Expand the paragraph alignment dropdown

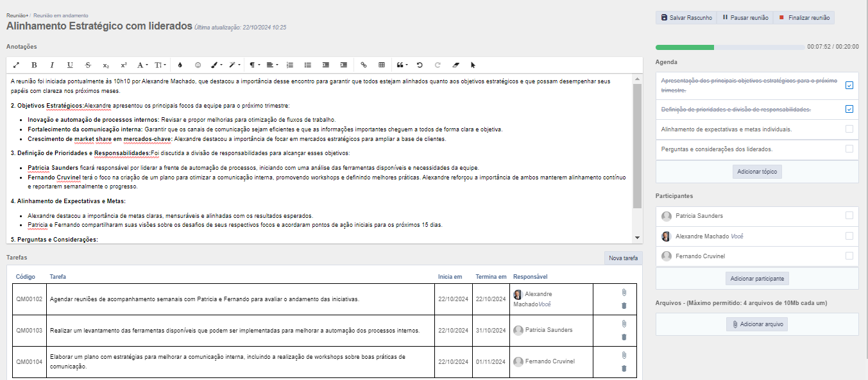(272, 65)
